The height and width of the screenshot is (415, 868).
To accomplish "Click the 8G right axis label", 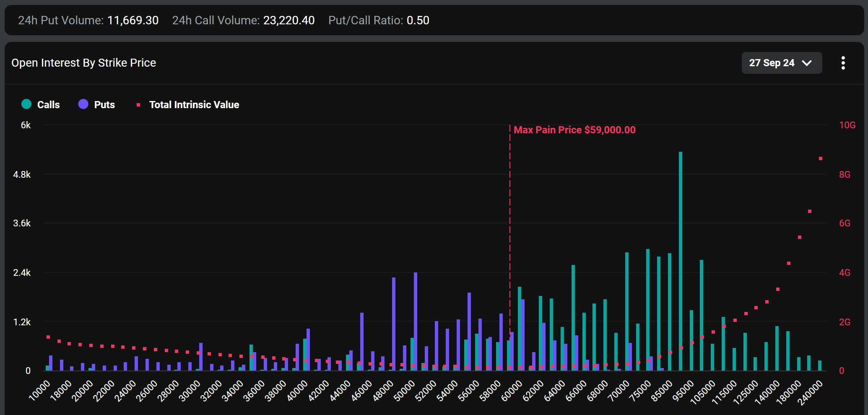I will (845, 174).
